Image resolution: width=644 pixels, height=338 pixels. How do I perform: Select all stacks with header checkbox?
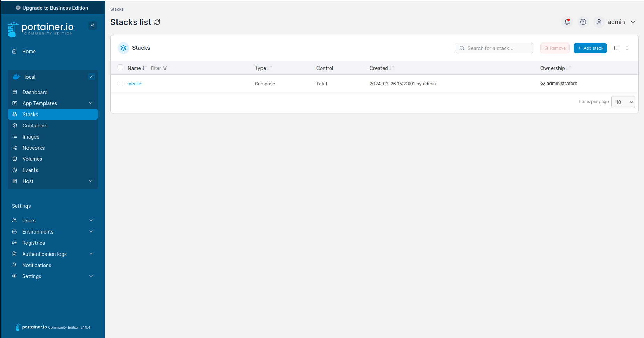pyautogui.click(x=120, y=67)
